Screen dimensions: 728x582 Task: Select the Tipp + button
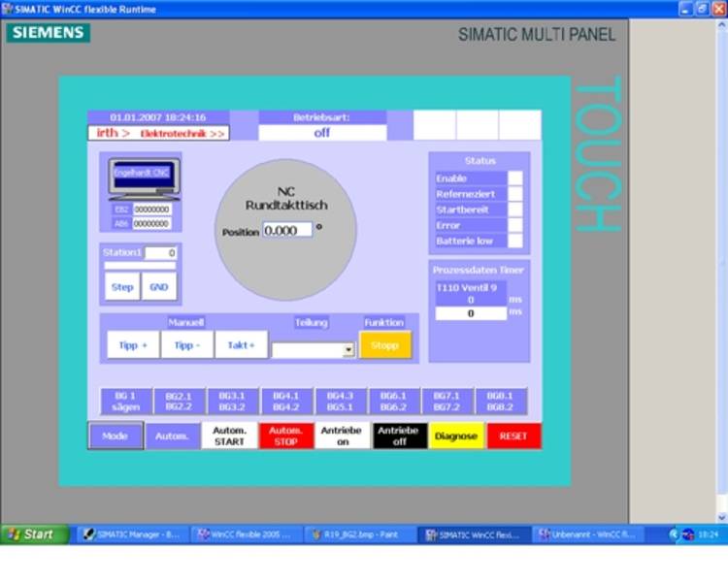click(x=133, y=345)
